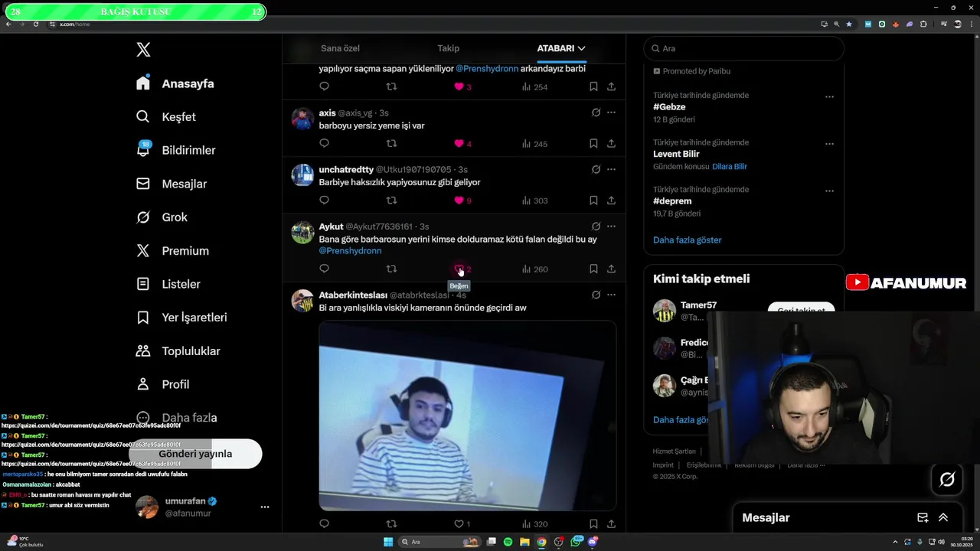
Task: Open umurafan account menu dots
Action: 264,507
